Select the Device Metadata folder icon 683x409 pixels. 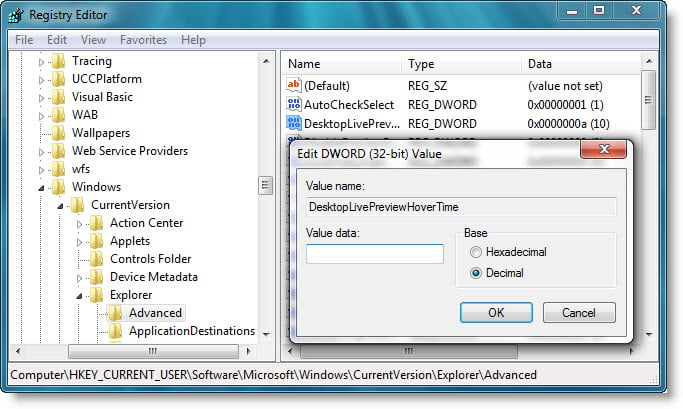coord(96,277)
